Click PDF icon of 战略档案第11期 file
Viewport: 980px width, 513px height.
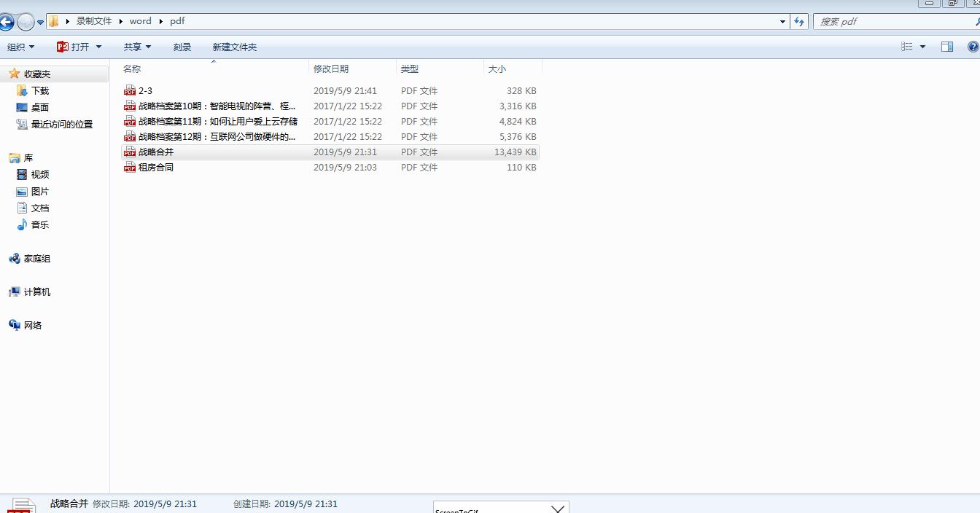coord(130,121)
